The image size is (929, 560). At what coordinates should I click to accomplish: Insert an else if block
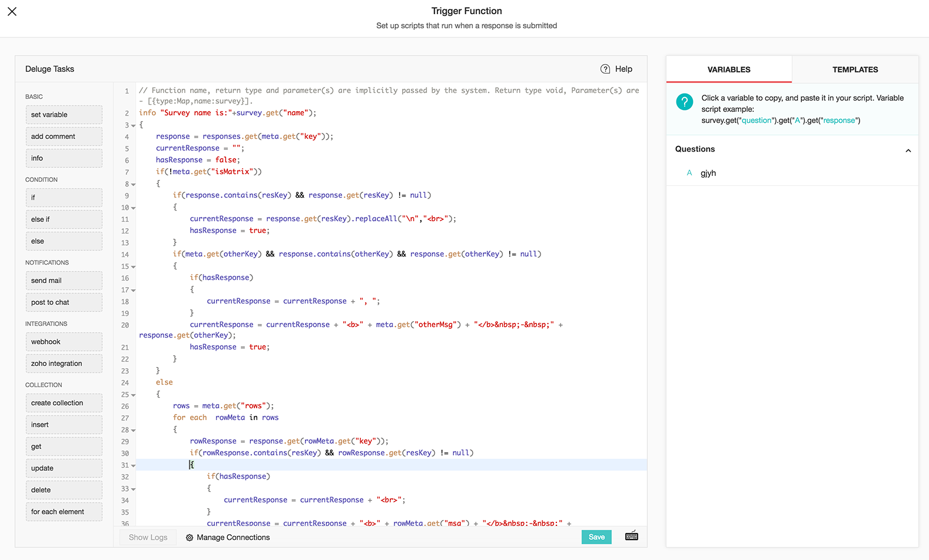coord(64,219)
